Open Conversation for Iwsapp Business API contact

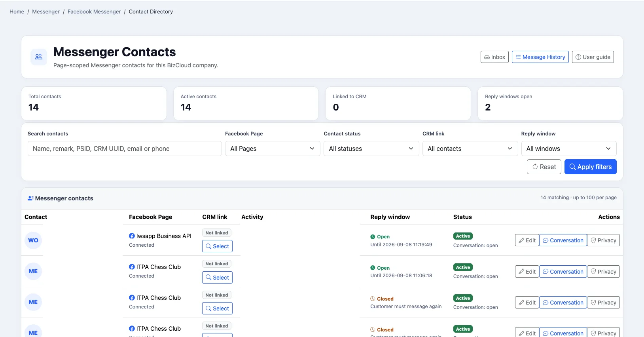tap(563, 240)
